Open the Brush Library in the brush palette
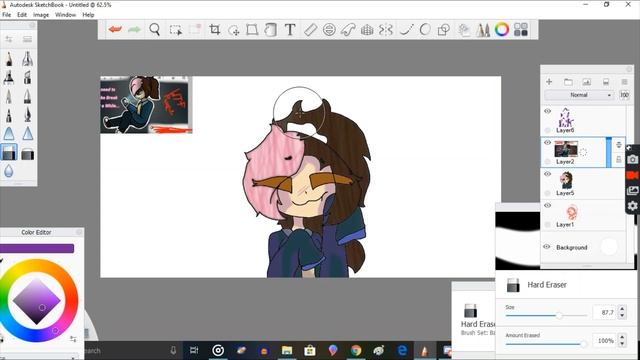 27,39
